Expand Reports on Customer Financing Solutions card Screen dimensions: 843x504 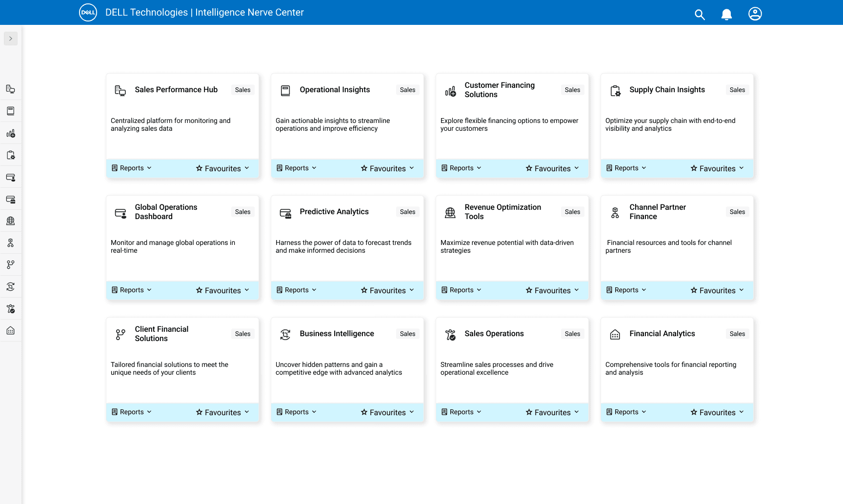tap(462, 168)
